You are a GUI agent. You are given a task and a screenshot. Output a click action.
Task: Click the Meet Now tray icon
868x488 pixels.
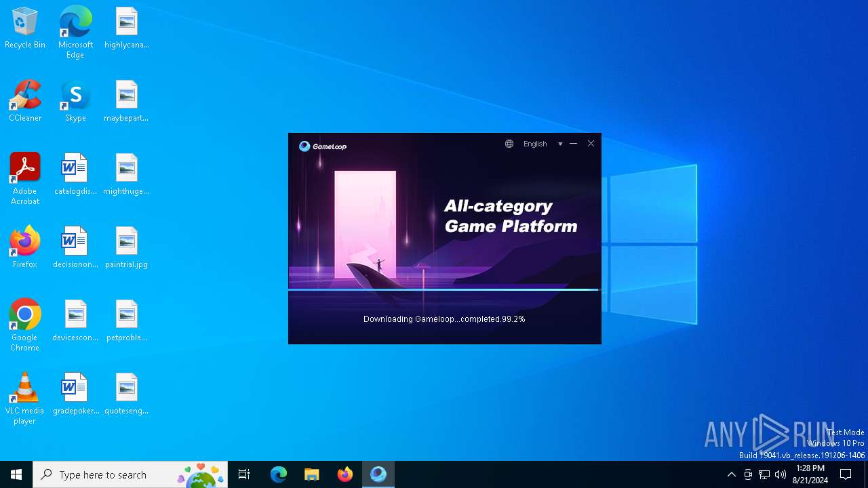tap(748, 474)
